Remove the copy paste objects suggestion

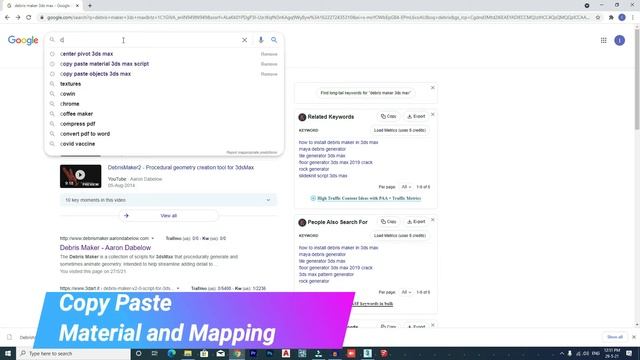(x=269, y=74)
